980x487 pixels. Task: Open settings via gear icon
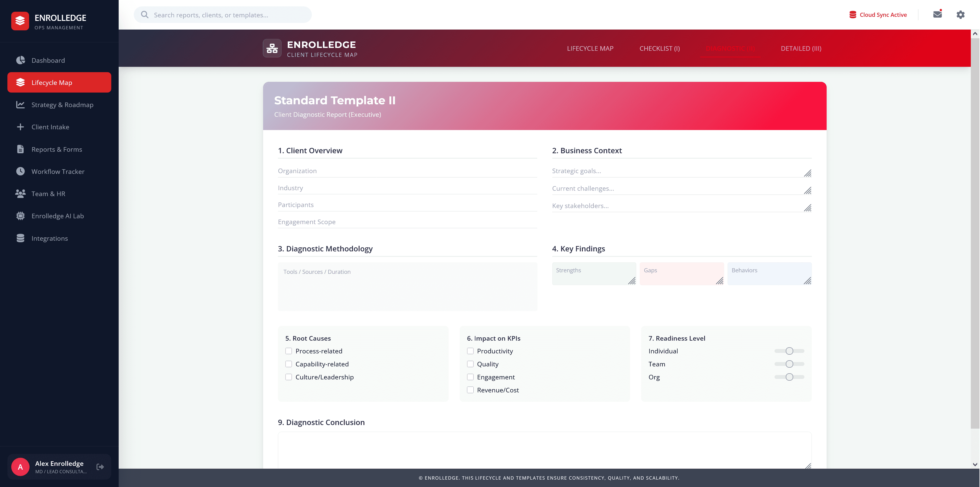[961, 15]
